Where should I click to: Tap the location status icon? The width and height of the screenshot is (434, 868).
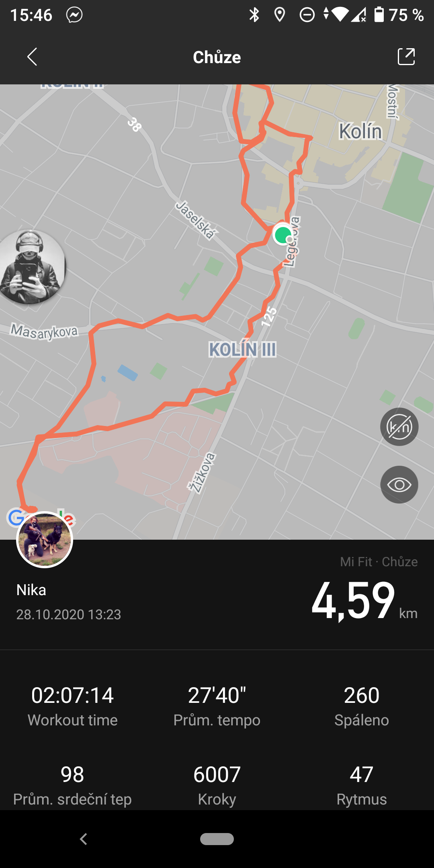coord(279,15)
